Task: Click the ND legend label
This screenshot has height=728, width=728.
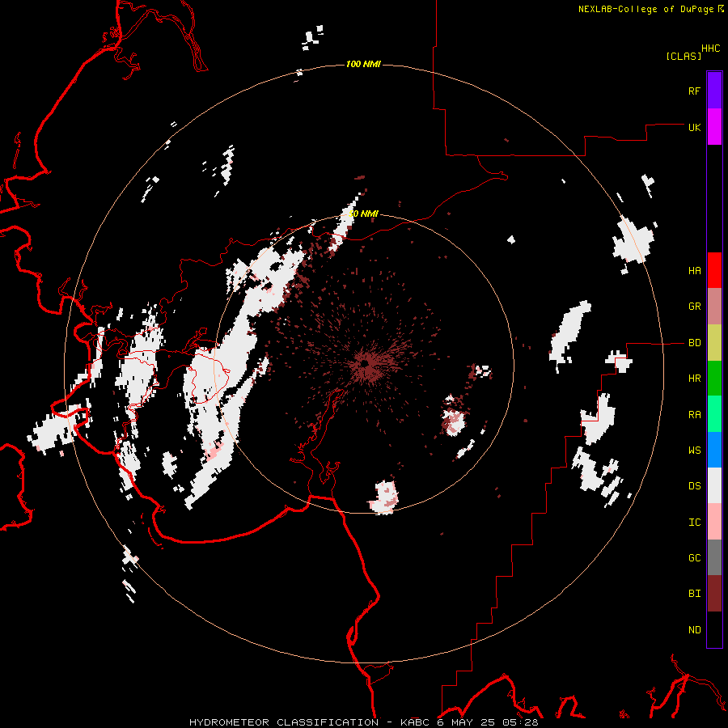Action: [x=694, y=630]
